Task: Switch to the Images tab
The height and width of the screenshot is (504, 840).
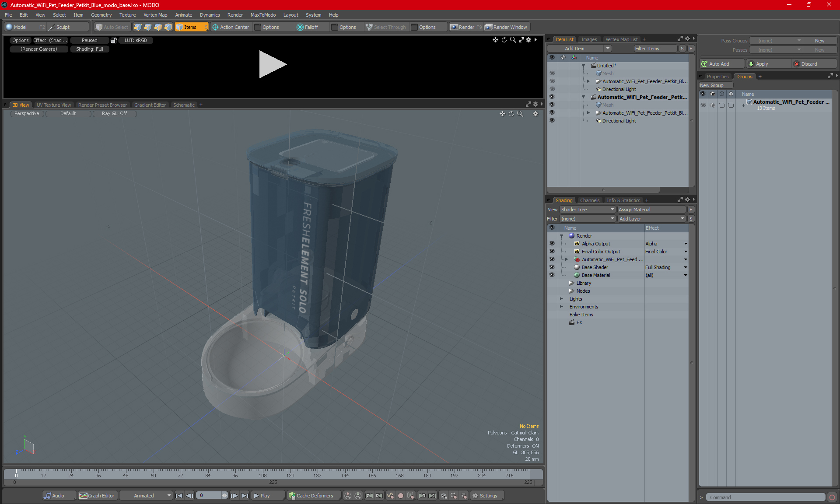Action: pyautogui.click(x=589, y=39)
